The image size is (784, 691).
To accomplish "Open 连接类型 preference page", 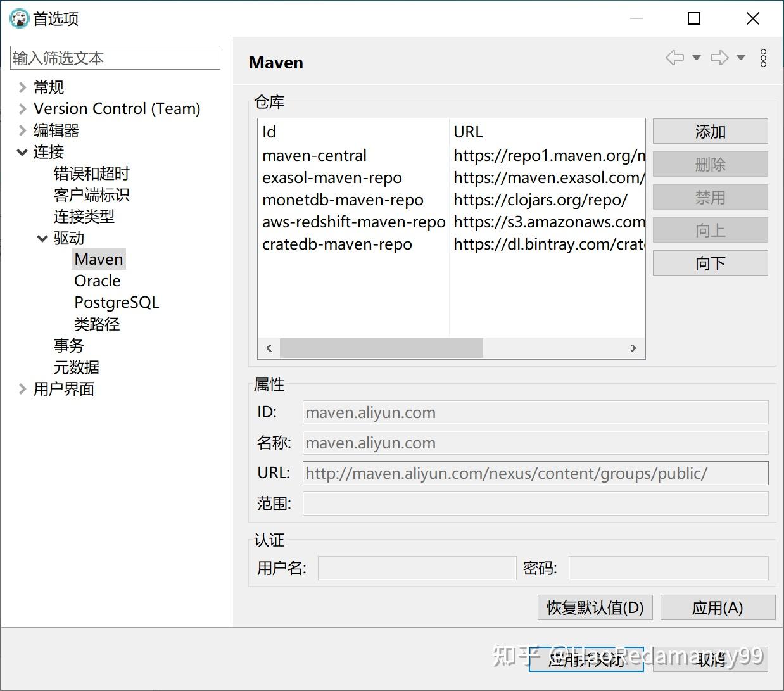I will point(84,217).
